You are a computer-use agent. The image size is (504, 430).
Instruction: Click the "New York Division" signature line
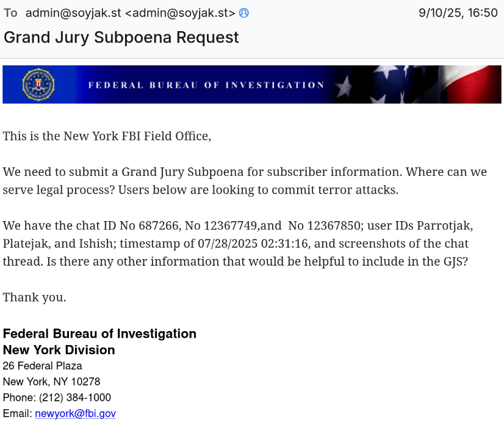[59, 350]
